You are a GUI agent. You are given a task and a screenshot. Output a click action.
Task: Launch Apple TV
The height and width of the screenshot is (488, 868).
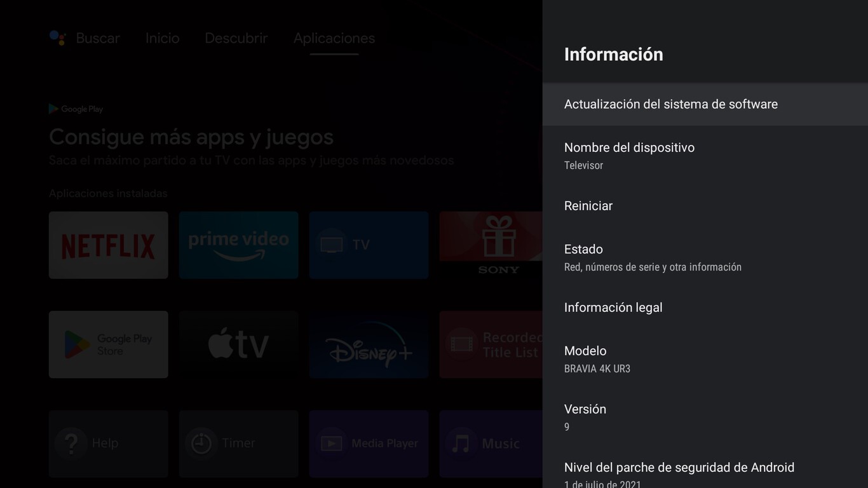[238, 344]
